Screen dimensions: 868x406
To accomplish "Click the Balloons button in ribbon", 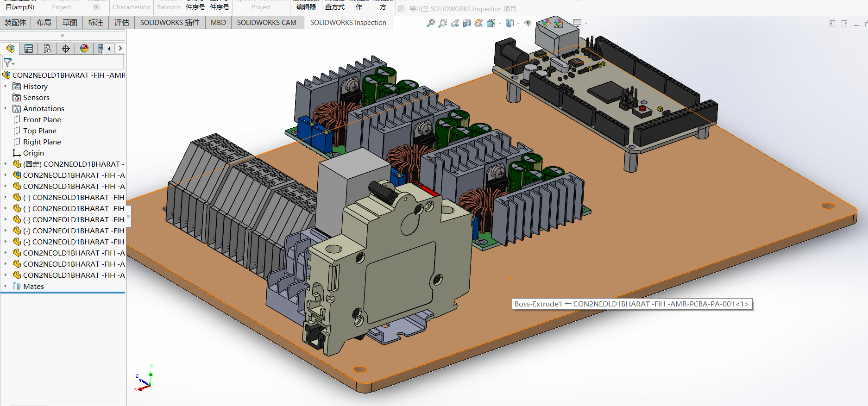I will coord(169,7).
